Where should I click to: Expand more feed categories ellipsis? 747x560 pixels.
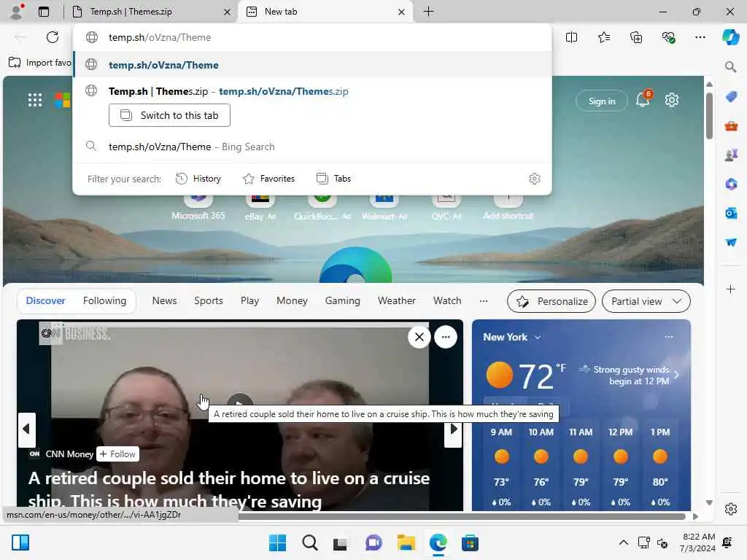click(484, 301)
